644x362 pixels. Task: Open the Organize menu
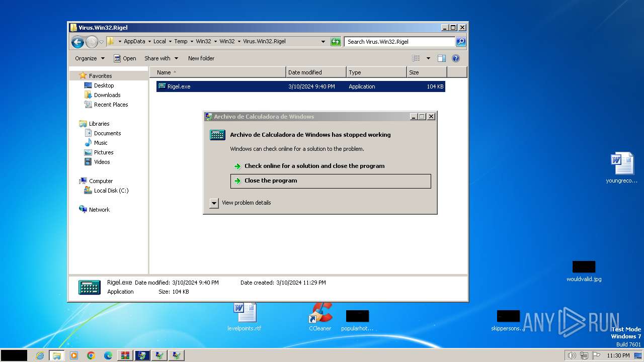(x=90, y=58)
